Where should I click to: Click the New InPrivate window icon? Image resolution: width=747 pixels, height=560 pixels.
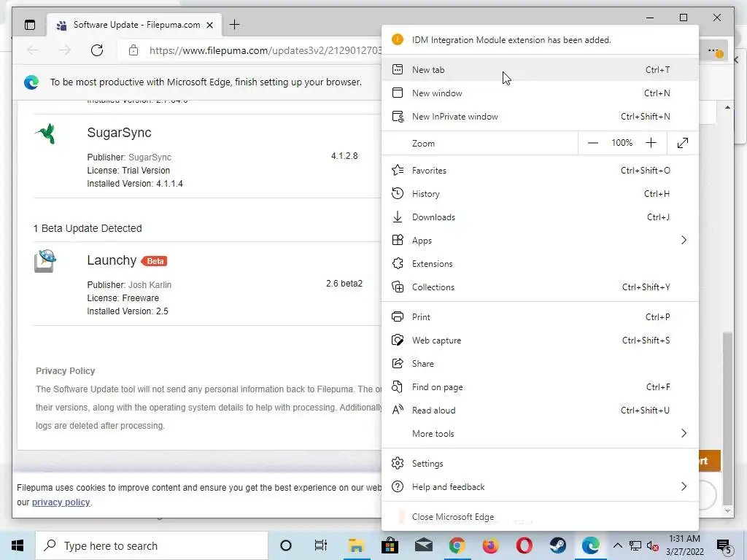(x=398, y=116)
